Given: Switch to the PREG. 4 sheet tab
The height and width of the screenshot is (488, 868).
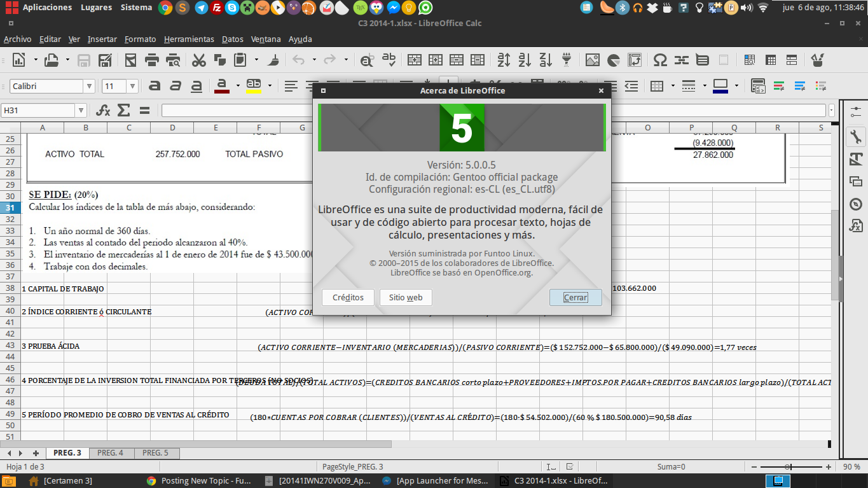Looking at the screenshot, I should click(x=110, y=453).
